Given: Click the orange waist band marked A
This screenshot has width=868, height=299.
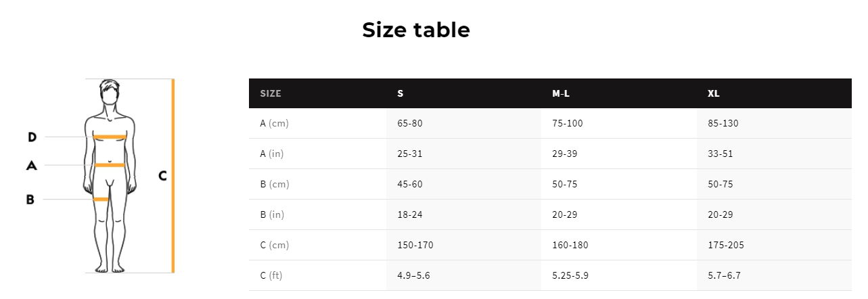Looking at the screenshot, I should pos(110,164).
